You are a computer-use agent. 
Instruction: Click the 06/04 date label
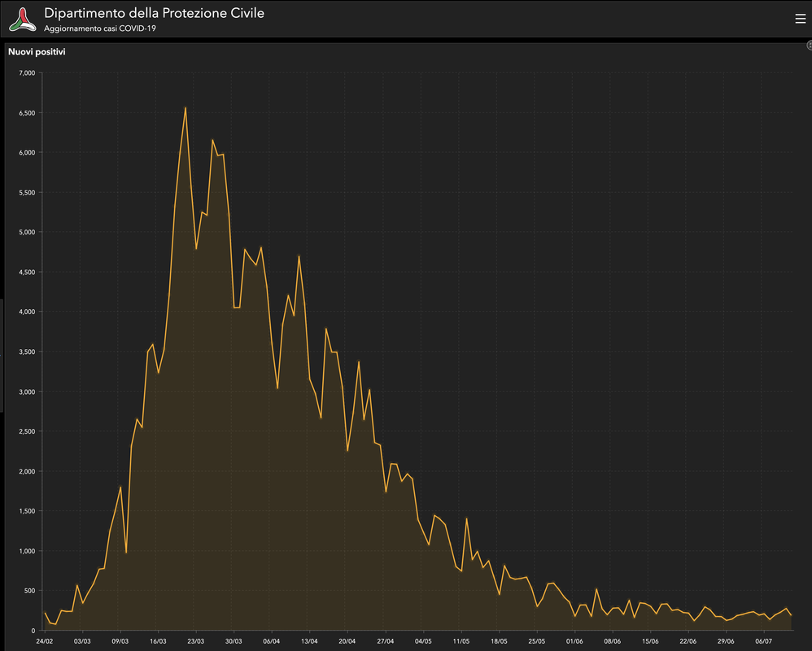click(x=272, y=641)
